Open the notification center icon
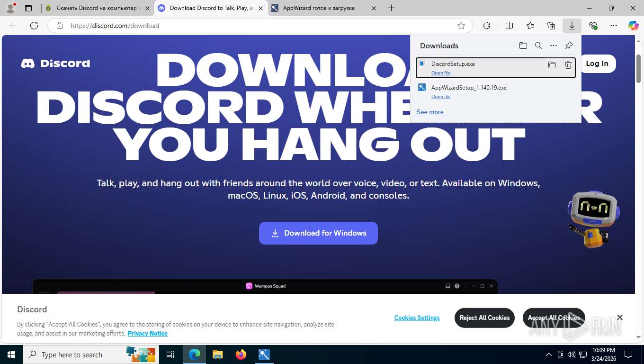The image size is (644, 364). [x=628, y=355]
